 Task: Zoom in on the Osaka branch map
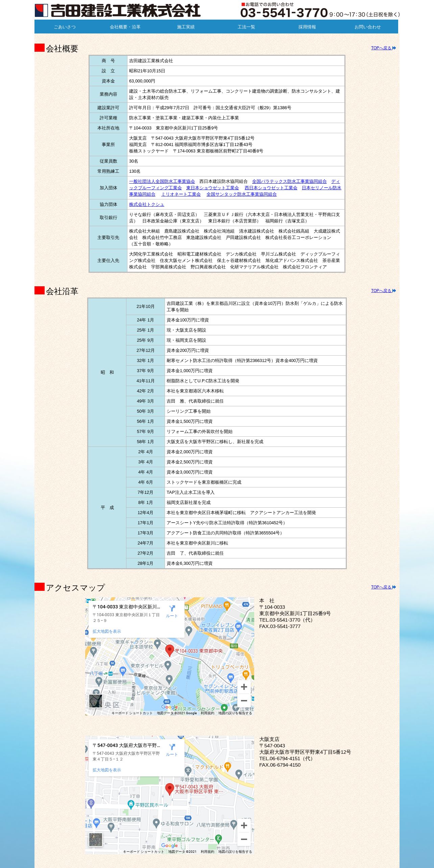click(244, 825)
